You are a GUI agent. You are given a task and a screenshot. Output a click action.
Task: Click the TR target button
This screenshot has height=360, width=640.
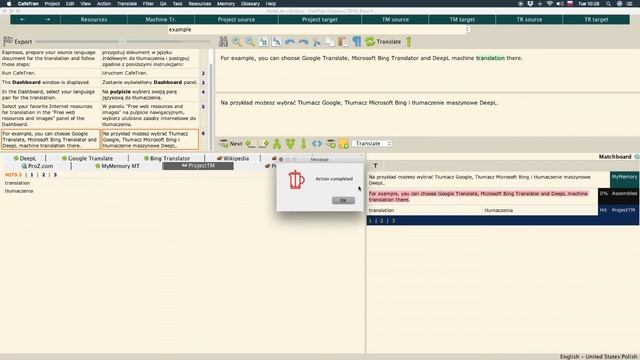[596, 19]
